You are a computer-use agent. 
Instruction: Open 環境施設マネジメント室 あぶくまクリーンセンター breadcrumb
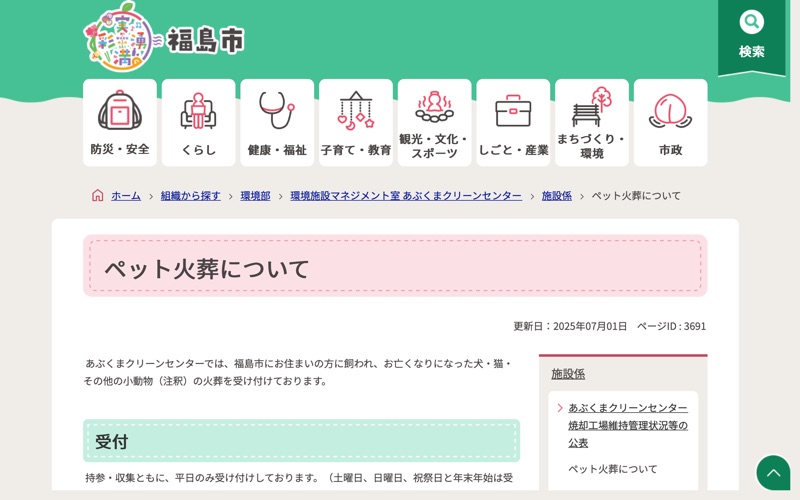[x=406, y=195]
